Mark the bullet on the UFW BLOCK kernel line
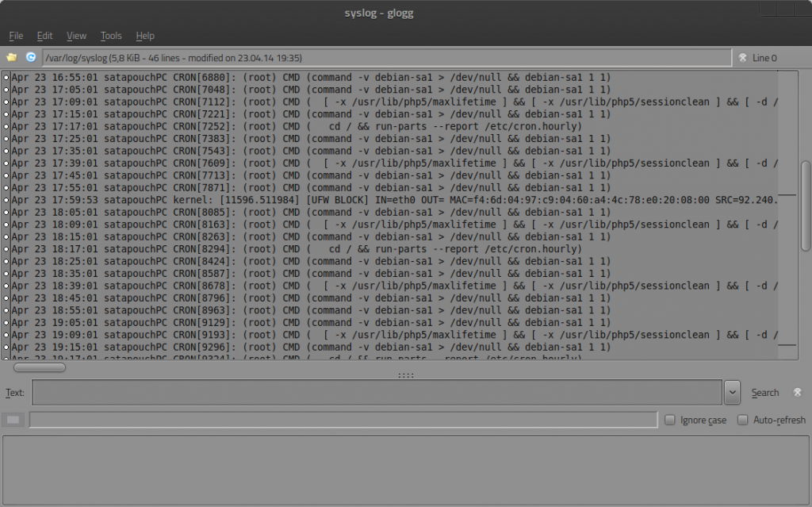This screenshot has width=812, height=507. pos(6,200)
